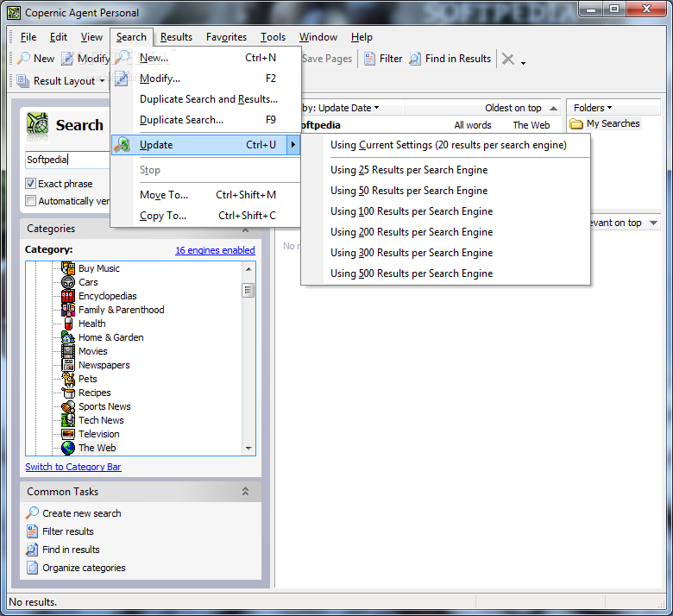
Task: Click the Newspapers category icon
Action: click(68, 365)
